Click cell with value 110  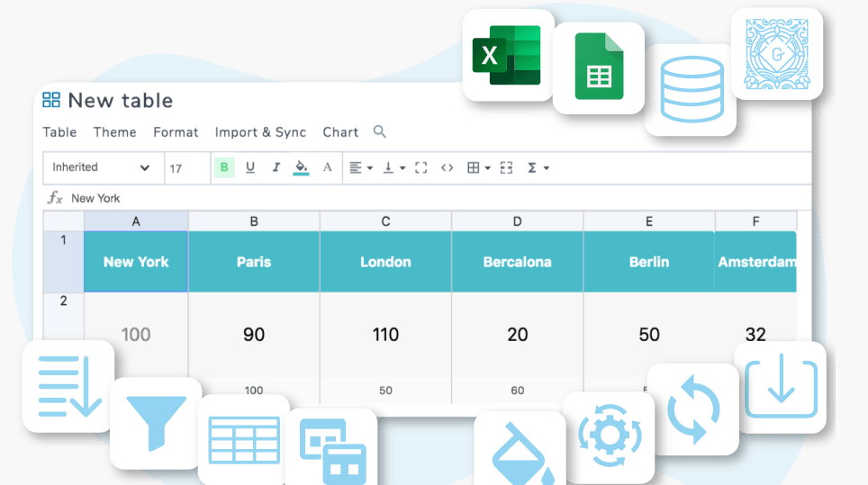click(386, 335)
